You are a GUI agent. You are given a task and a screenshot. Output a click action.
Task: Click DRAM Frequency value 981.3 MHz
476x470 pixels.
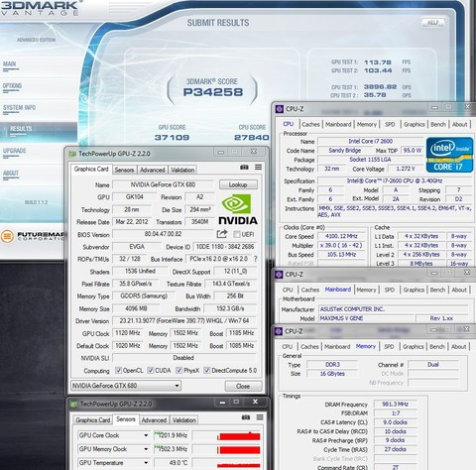(395, 404)
